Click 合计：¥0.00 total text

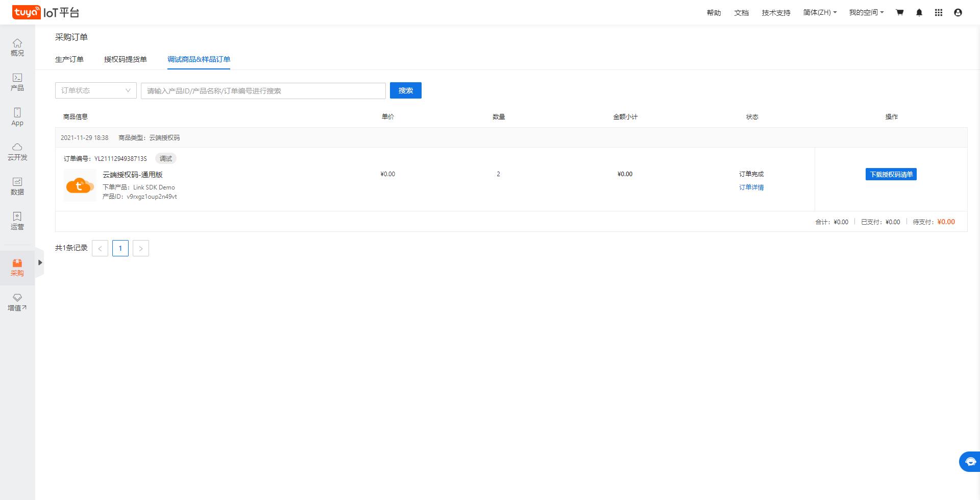click(831, 222)
